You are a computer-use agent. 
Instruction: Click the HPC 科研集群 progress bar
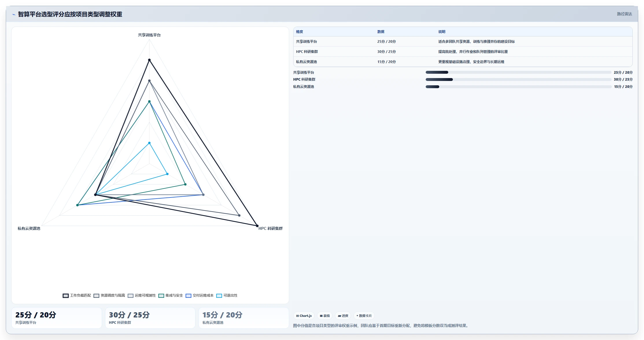pos(518,80)
